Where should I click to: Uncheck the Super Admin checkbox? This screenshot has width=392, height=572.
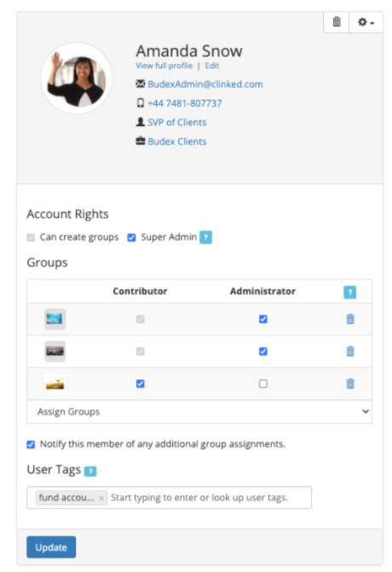tap(131, 238)
